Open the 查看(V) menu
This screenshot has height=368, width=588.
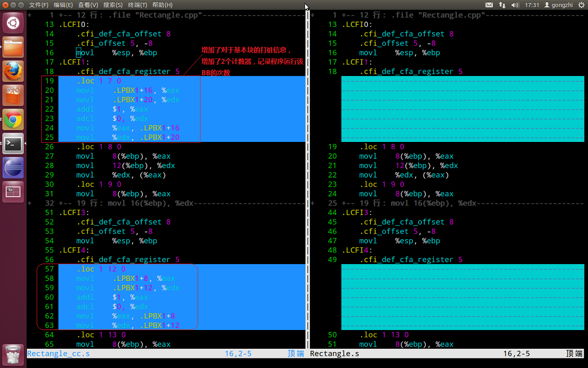(x=88, y=5)
